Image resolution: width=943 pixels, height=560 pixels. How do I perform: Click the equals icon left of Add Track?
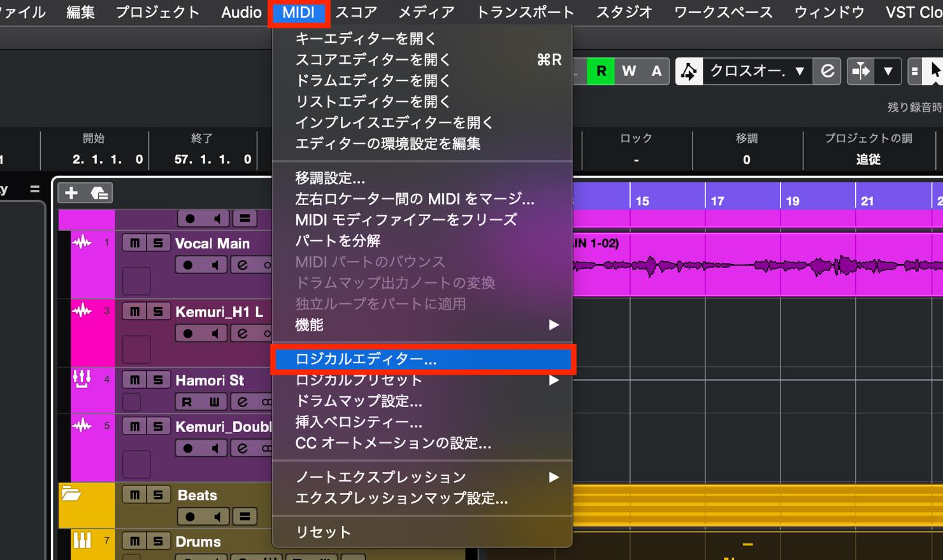point(34,189)
